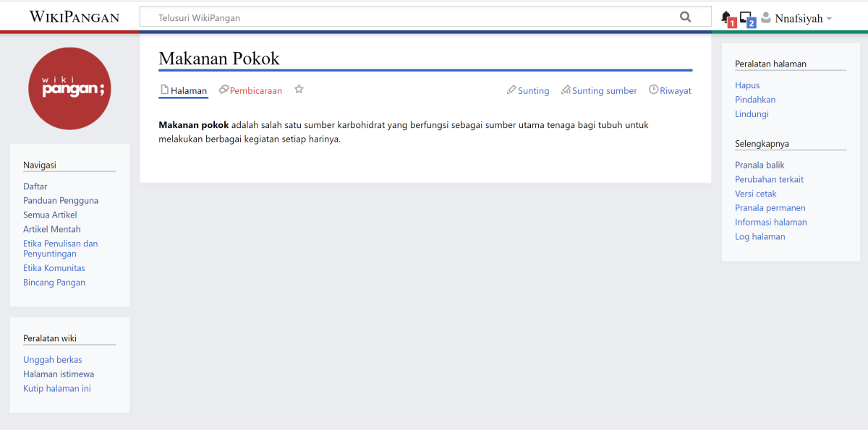Viewport: 868px width, 430px height.
Task: Open the Panduan Pengguna page
Action: [61, 200]
